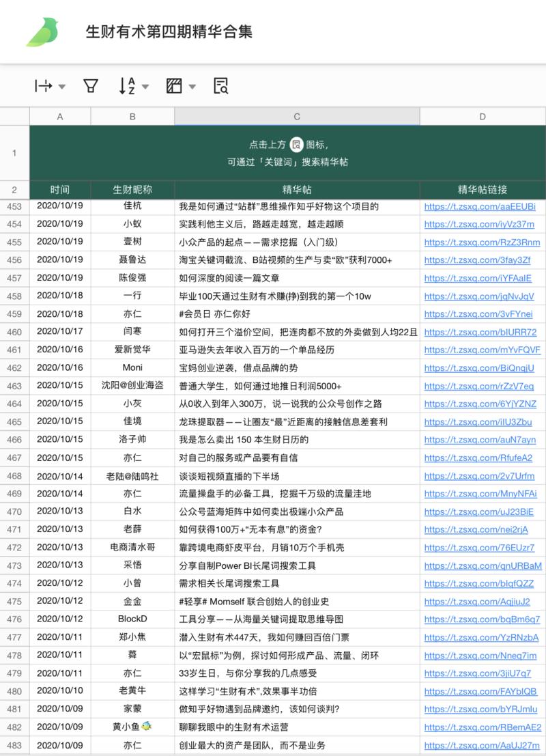The height and width of the screenshot is (756, 546).
Task: Open the link https://t.zsxq.com/FAYbIQB
Action: coord(482,690)
